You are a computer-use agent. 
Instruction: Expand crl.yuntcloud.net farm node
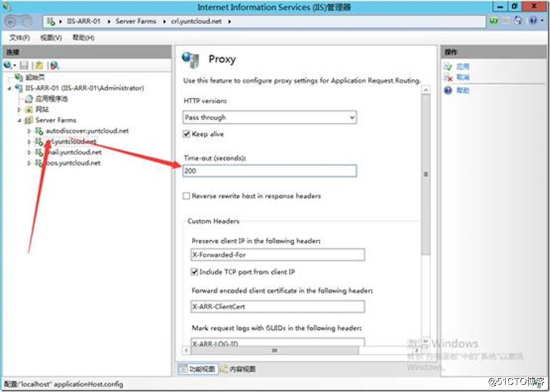29,142
